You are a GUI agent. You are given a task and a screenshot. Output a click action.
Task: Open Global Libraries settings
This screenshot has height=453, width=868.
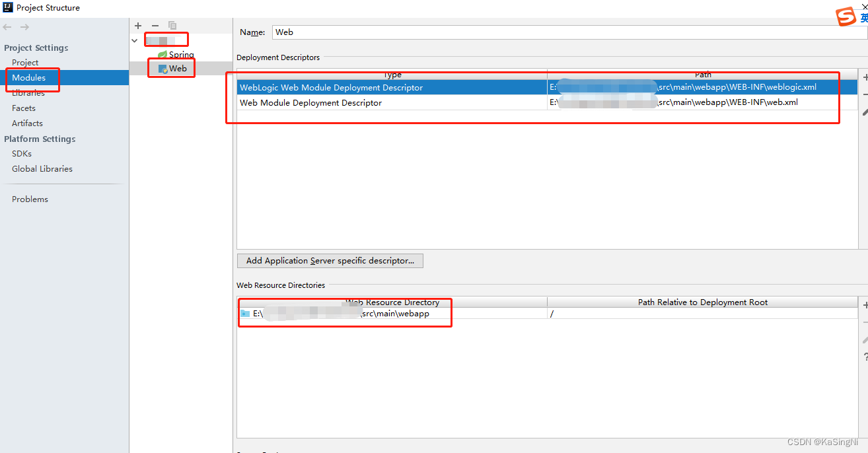tap(42, 168)
